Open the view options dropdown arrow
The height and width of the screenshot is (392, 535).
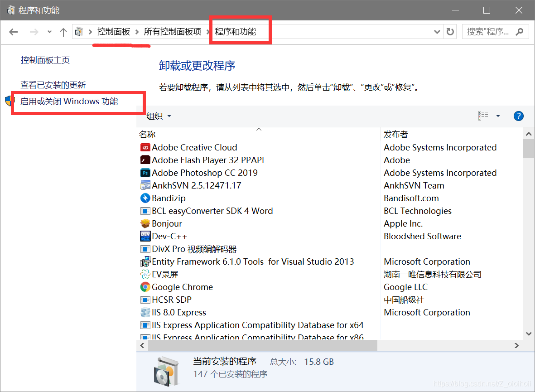[498, 116]
